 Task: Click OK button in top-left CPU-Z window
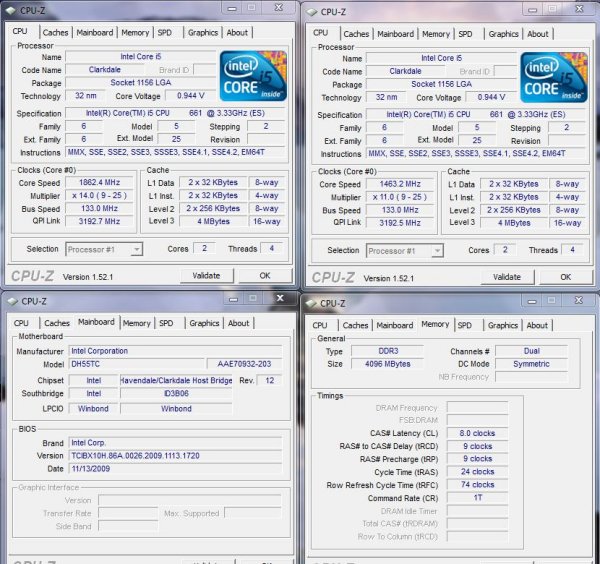(x=265, y=275)
